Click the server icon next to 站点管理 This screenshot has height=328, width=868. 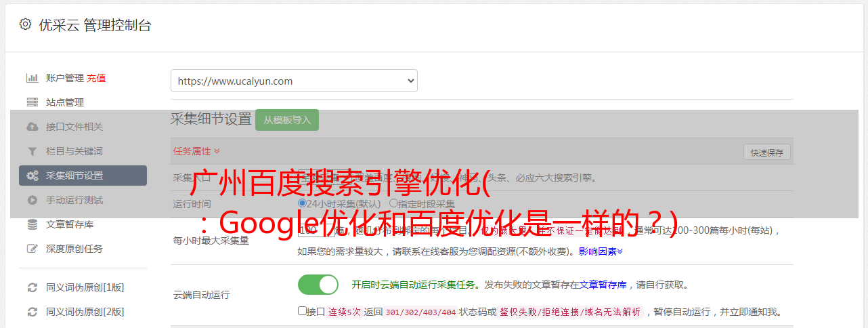pos(32,102)
